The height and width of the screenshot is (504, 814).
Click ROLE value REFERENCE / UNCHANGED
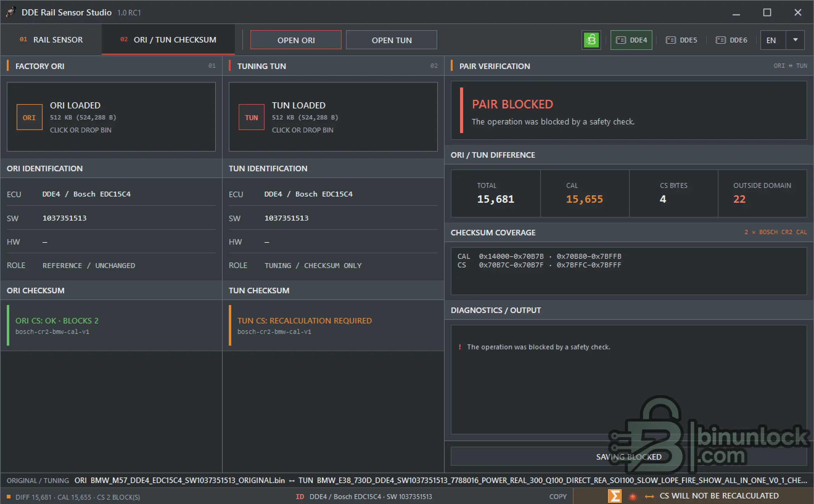[89, 265]
